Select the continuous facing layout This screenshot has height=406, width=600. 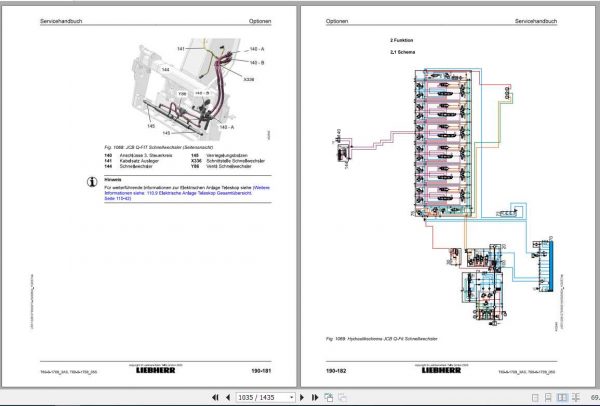[575, 398]
